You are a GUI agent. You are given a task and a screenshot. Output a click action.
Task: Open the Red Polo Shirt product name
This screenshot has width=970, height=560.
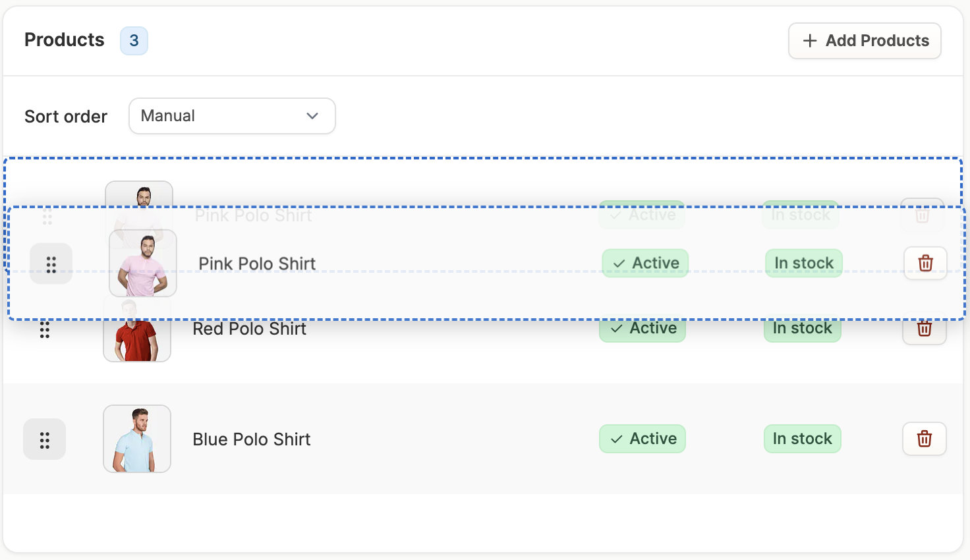click(x=249, y=329)
